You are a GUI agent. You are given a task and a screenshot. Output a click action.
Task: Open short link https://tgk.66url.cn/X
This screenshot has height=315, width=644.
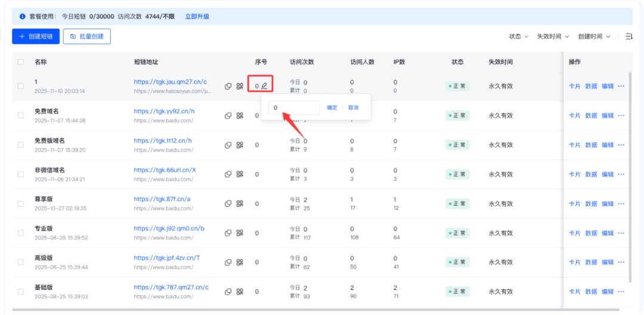tap(165, 170)
